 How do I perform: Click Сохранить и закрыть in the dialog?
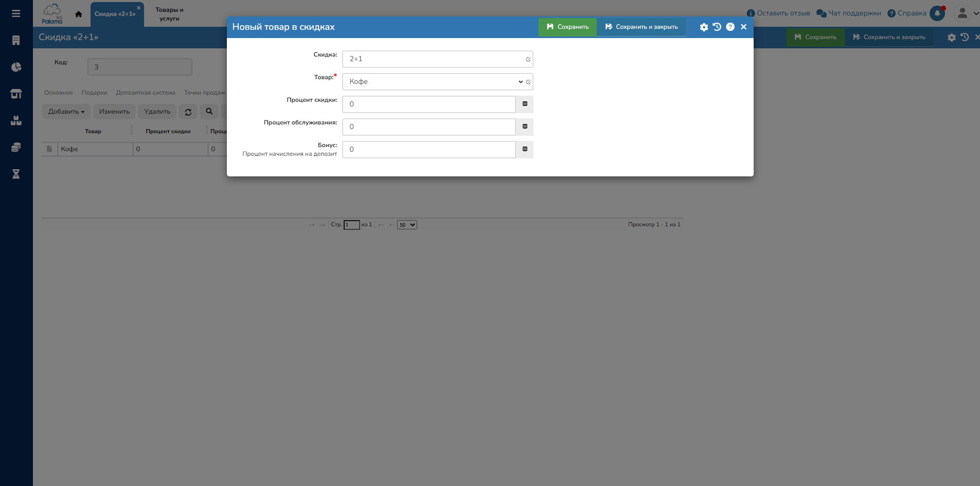(641, 27)
